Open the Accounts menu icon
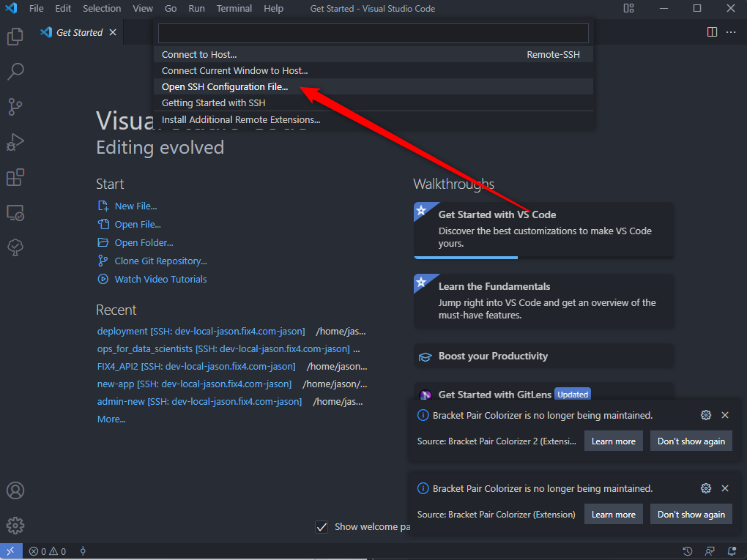The width and height of the screenshot is (747, 560). 15,490
